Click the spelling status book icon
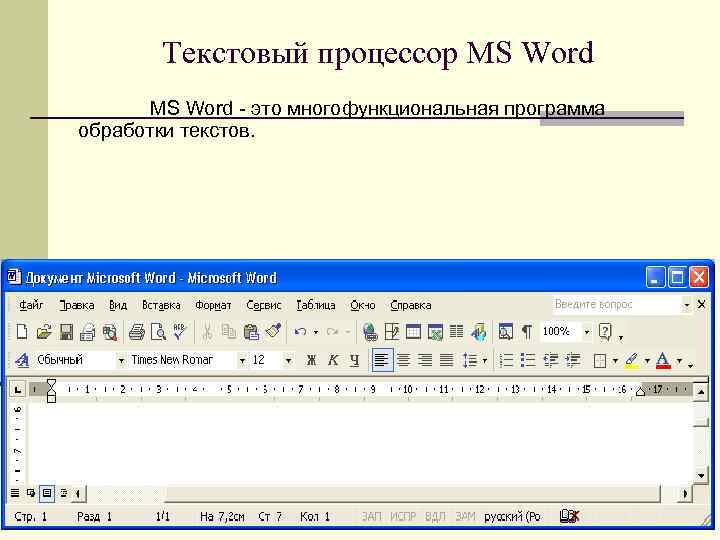Screen dimensions: 720x540 coord(569,517)
